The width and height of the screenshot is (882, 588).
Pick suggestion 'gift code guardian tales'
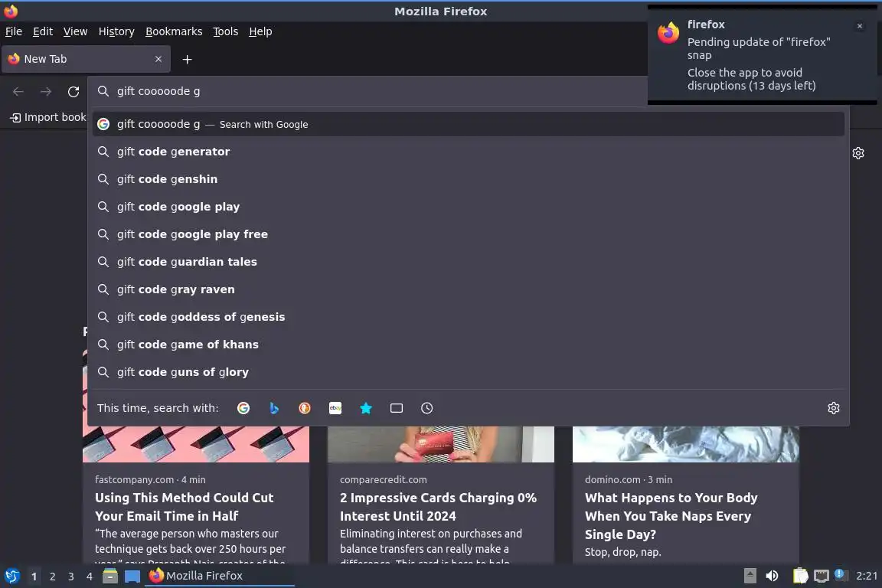pyautogui.click(x=468, y=262)
